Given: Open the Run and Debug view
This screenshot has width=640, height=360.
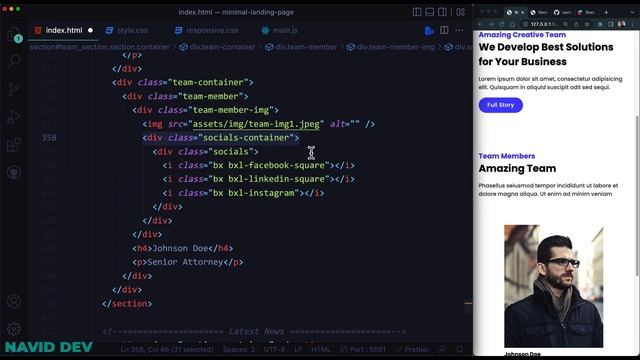Looking at the screenshot, I should tap(14, 117).
